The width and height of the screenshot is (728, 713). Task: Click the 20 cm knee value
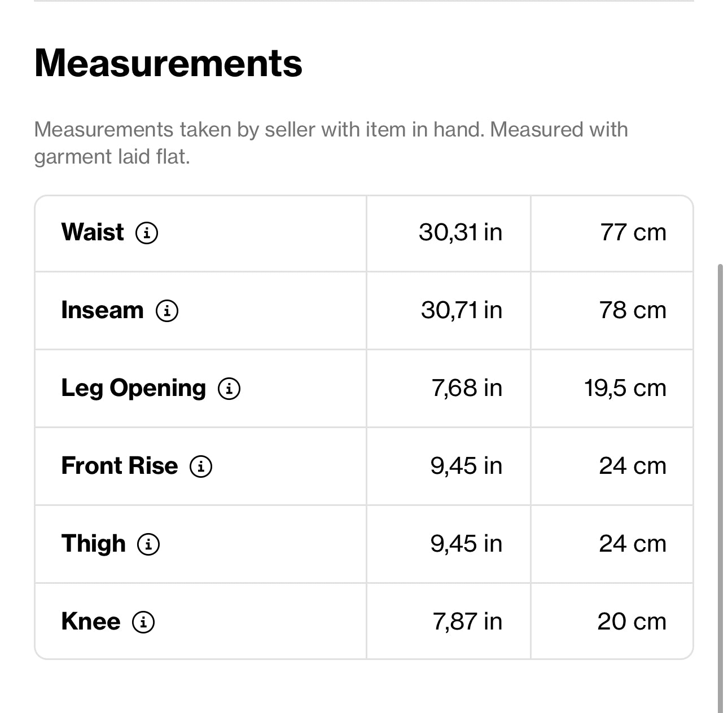point(631,622)
